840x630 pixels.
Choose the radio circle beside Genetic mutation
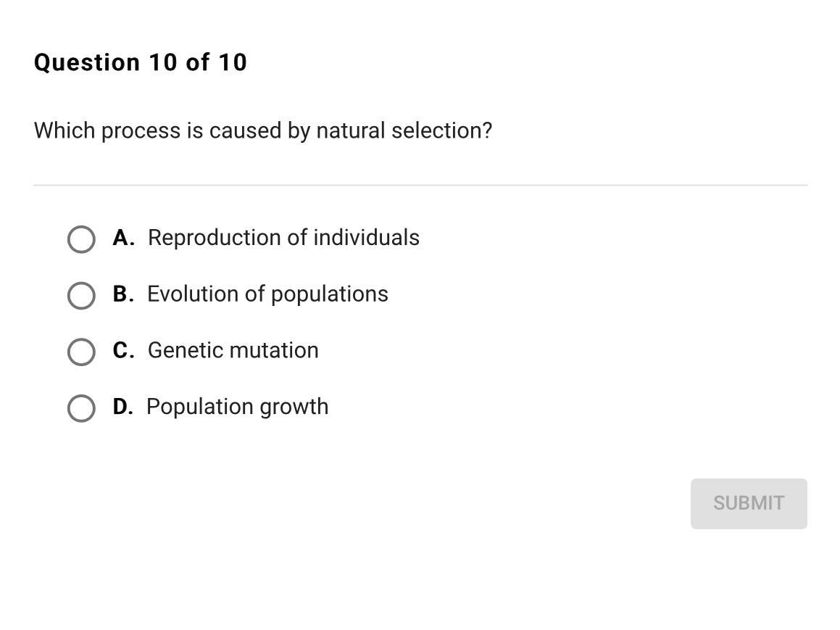coord(81,352)
